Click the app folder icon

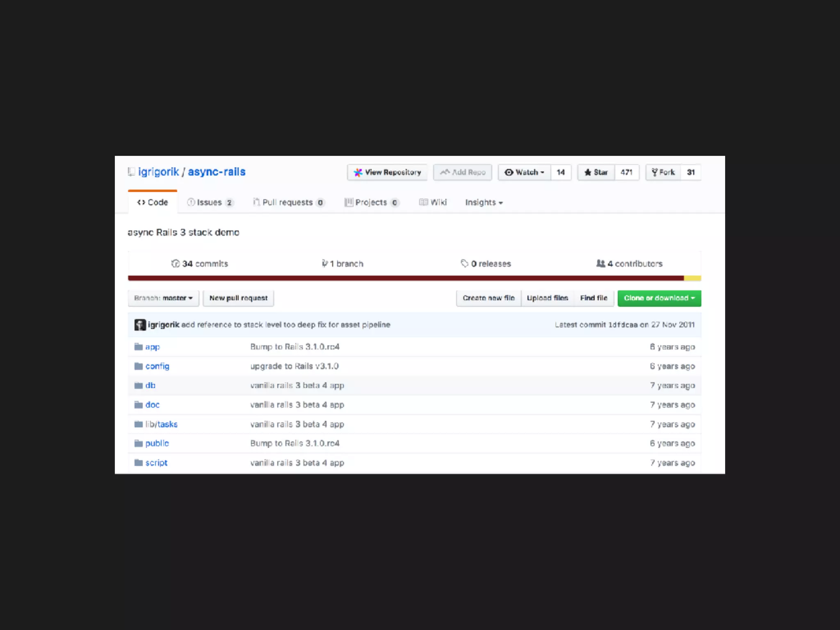[138, 347]
